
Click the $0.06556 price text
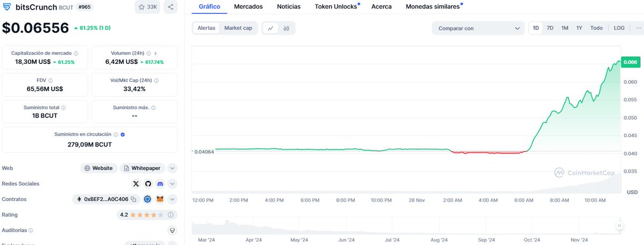pos(35,28)
